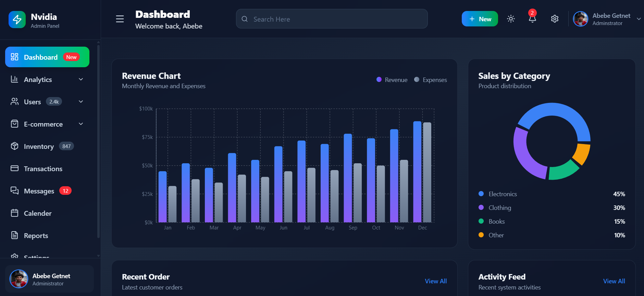Open the Analytics menu item

click(x=47, y=79)
